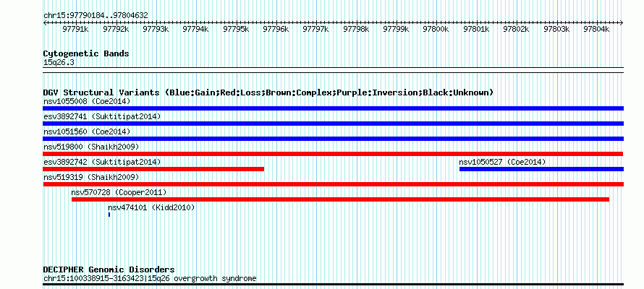
Task: Click the 97792k ruler tick label
Action: click(116, 29)
